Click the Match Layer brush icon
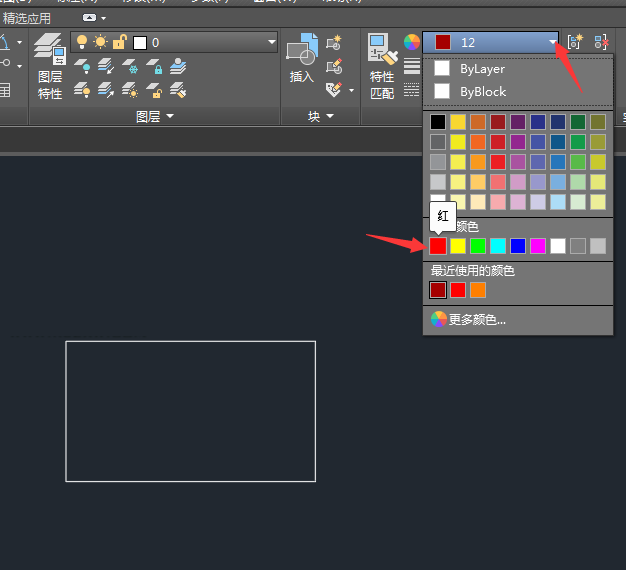This screenshot has width=626, height=570. tap(178, 90)
